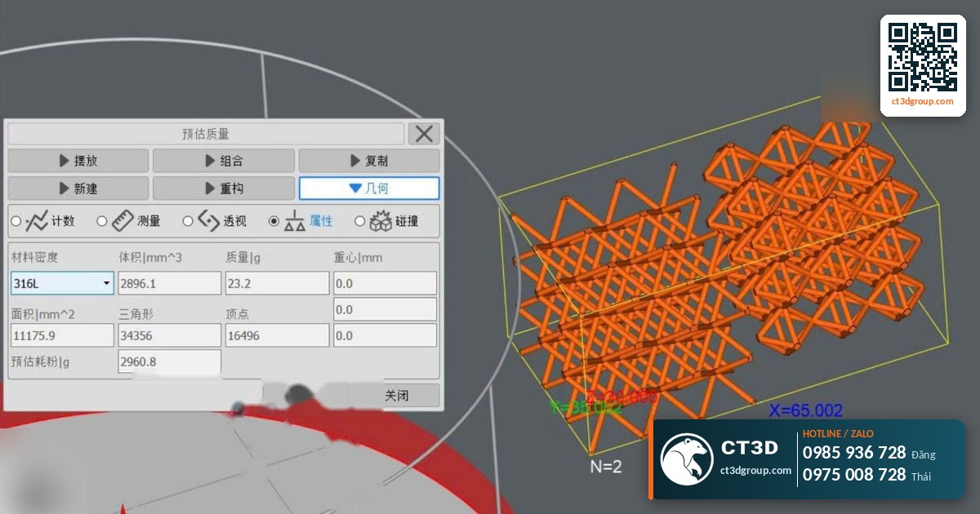Click the 面积|mm^2 label
The width and height of the screenshot is (980, 514).
(43, 313)
